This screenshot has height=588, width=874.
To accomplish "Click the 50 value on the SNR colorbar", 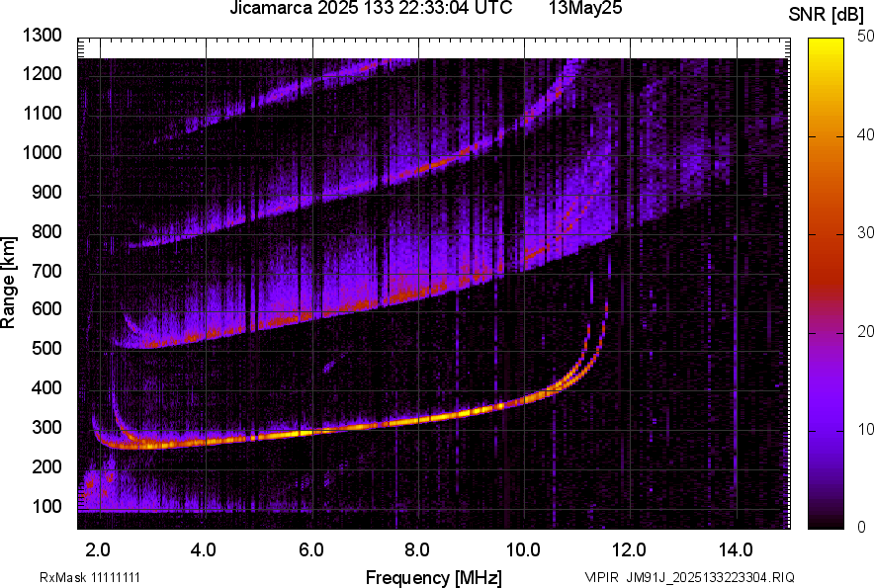I will tap(866, 37).
